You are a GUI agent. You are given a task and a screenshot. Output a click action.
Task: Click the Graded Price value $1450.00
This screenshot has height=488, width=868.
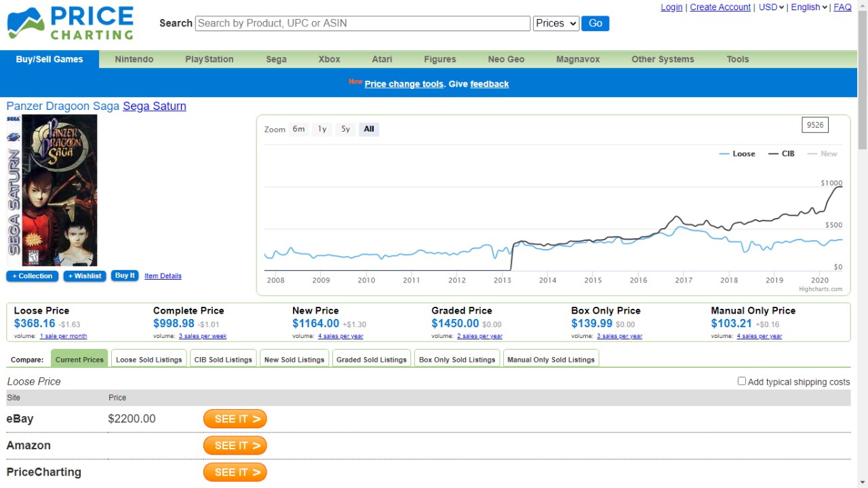point(455,324)
